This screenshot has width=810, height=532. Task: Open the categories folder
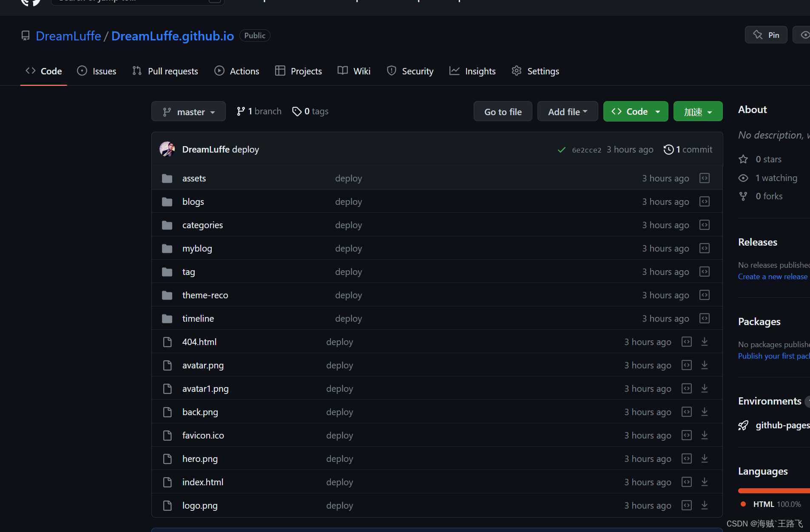[202, 225]
